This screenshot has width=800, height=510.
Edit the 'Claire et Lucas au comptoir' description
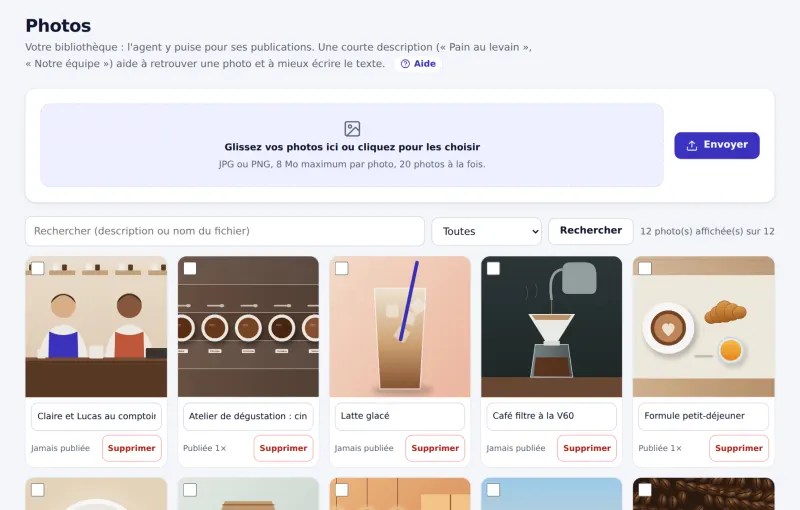point(96,416)
